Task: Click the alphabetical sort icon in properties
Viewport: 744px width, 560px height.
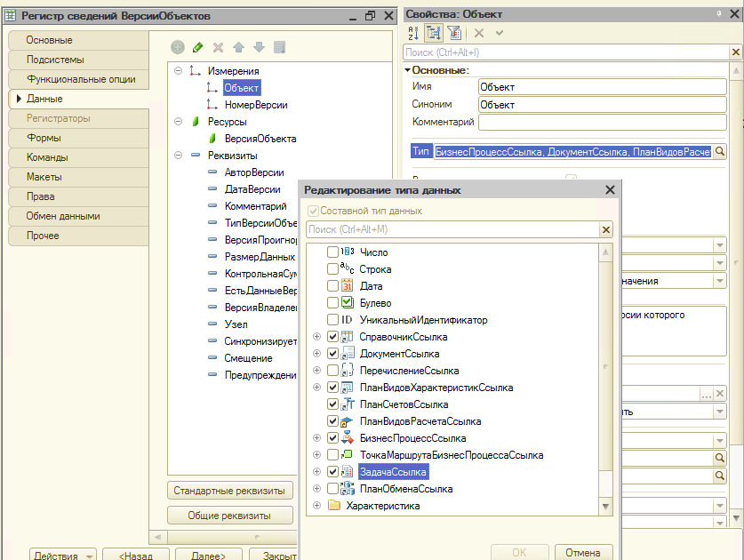Action: click(x=413, y=33)
